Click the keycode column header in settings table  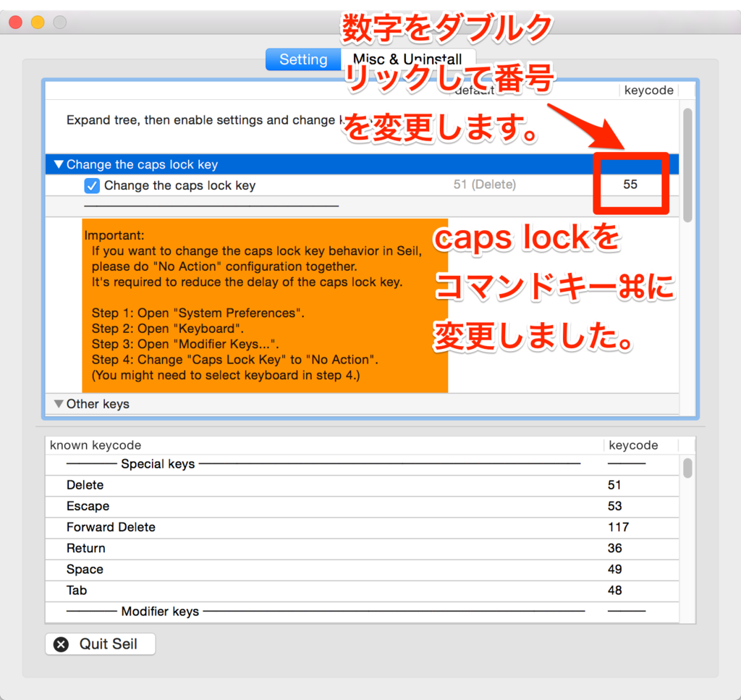[649, 90]
